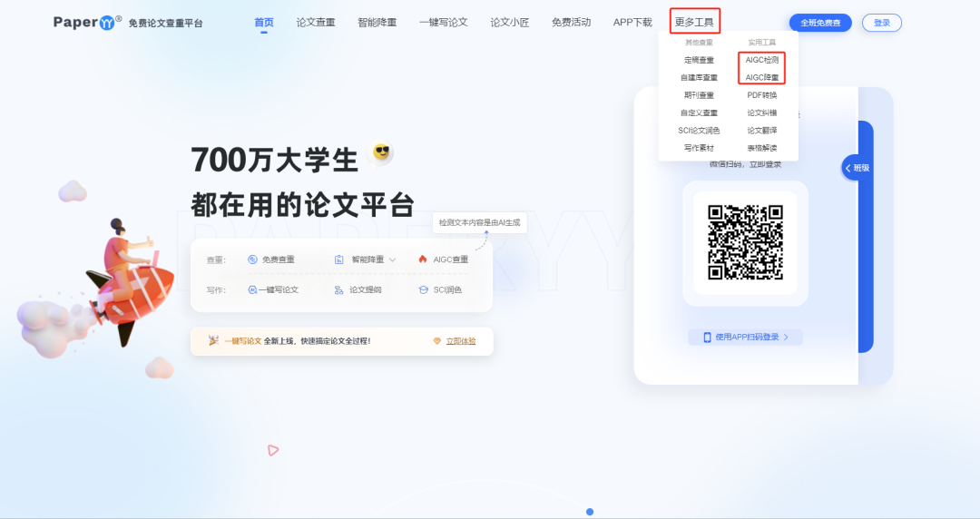Expand the 班级 side tab chevron
Screen dimensions: 980x519
click(x=848, y=168)
